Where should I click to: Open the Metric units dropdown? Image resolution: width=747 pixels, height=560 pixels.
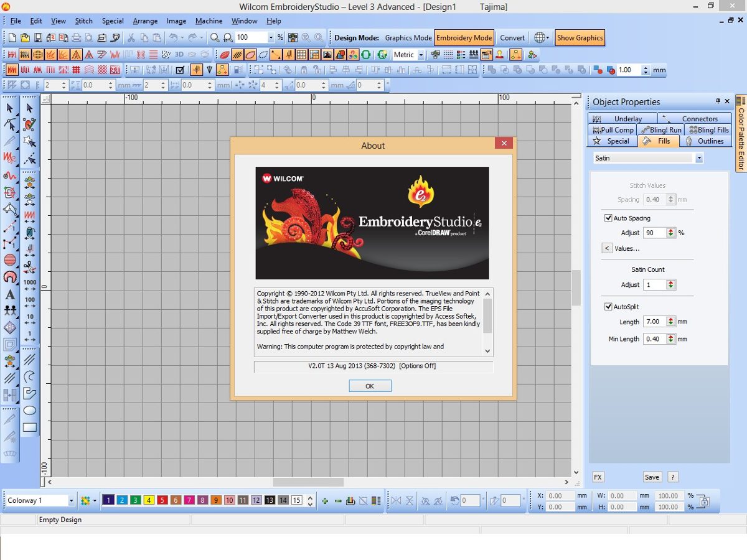click(x=421, y=55)
